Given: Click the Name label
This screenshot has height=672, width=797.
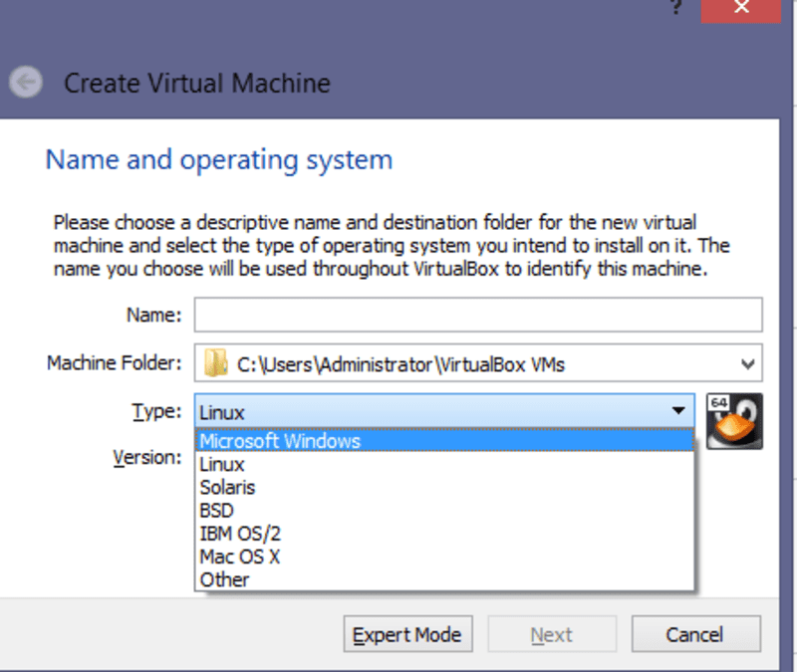Looking at the screenshot, I should [x=153, y=315].
